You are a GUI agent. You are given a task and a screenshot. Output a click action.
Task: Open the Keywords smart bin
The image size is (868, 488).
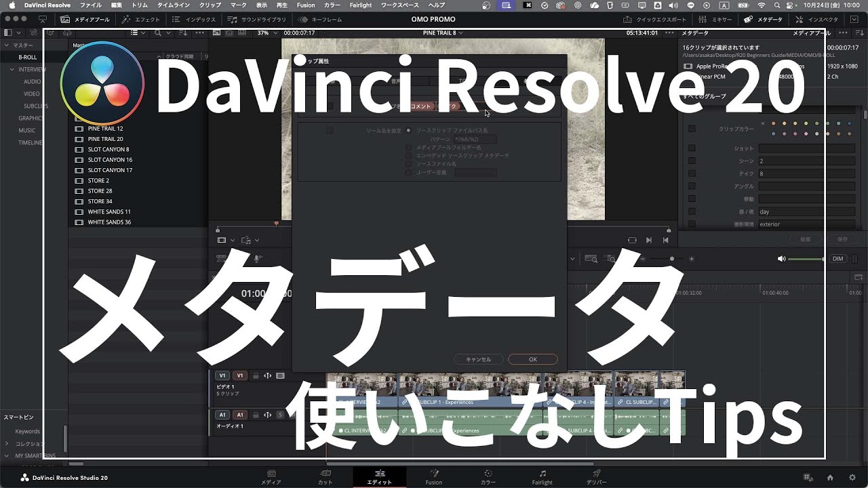point(28,431)
